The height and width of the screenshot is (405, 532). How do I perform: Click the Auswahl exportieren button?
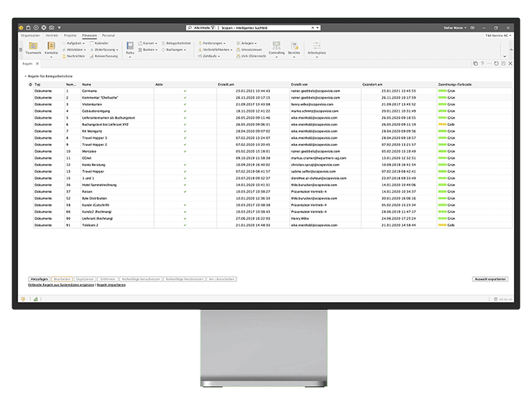[490, 279]
